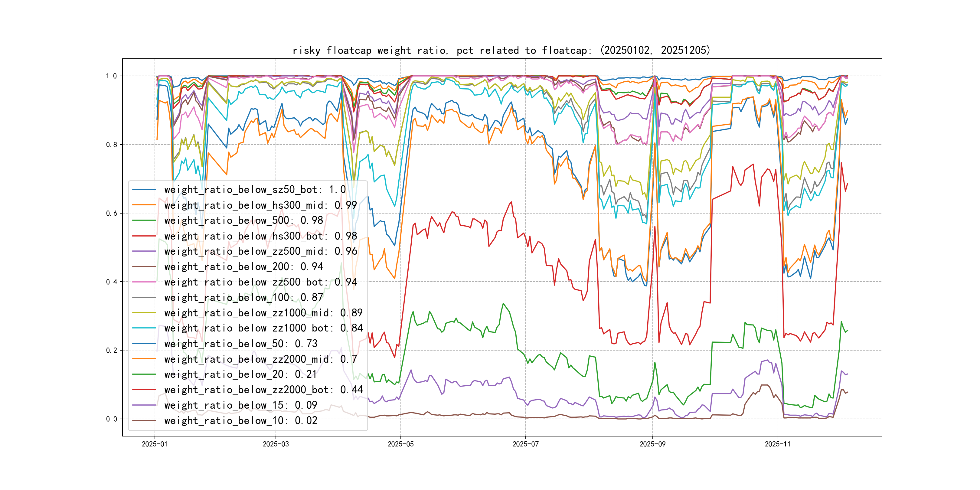The width and height of the screenshot is (980, 490).
Task: Click legend label weight_ratio_below_zz500_mid
Action: point(261,251)
